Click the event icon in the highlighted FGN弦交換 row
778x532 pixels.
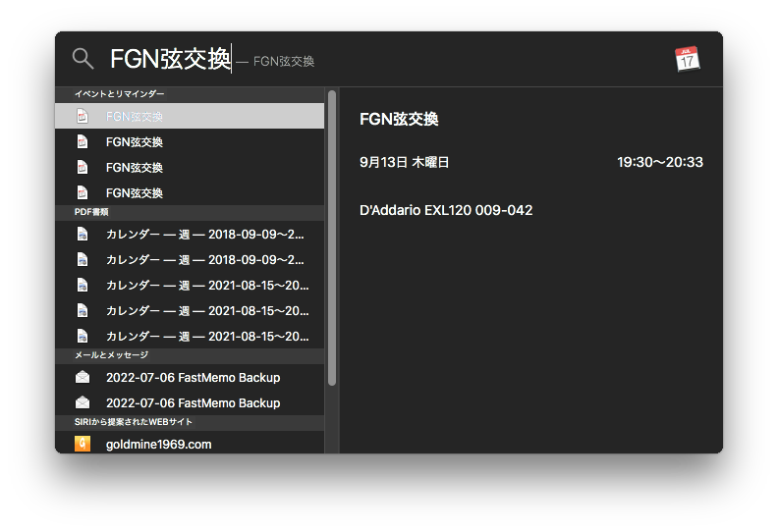click(x=83, y=116)
